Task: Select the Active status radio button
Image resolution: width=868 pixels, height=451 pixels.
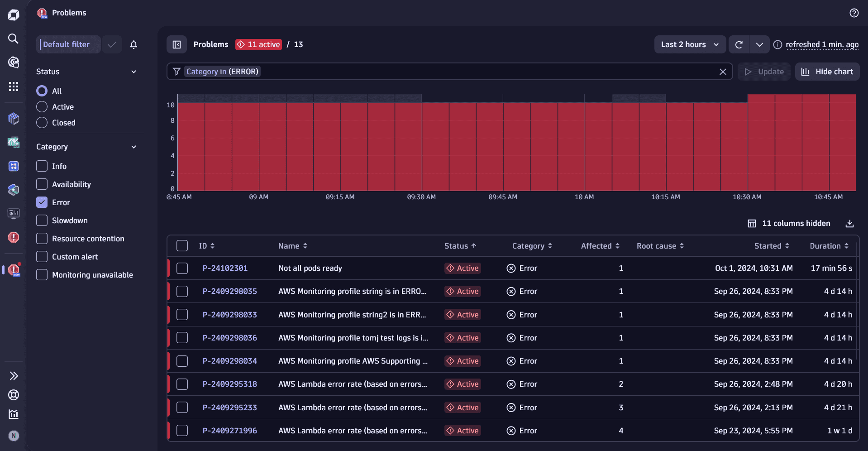Action: tap(42, 107)
